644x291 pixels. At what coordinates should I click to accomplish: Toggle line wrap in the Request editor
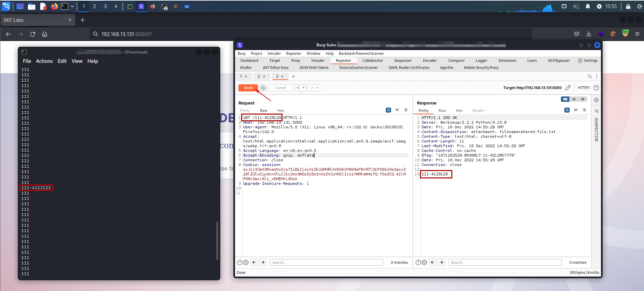coord(388,110)
